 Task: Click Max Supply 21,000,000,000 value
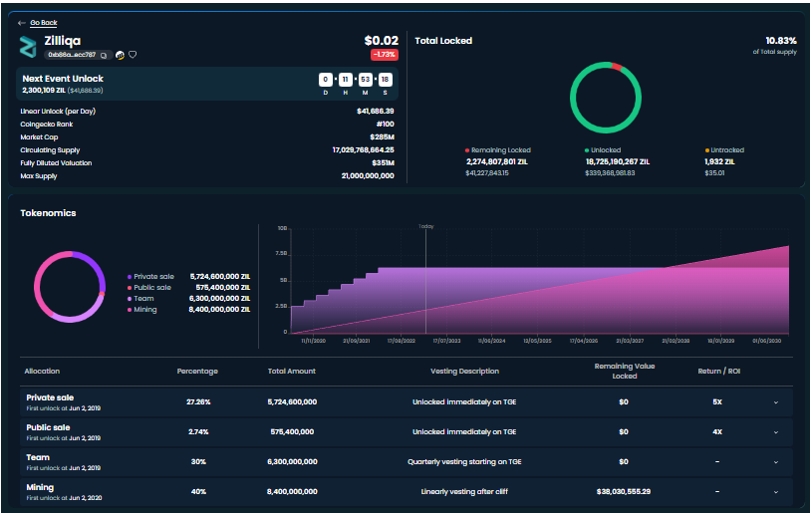coord(368,176)
